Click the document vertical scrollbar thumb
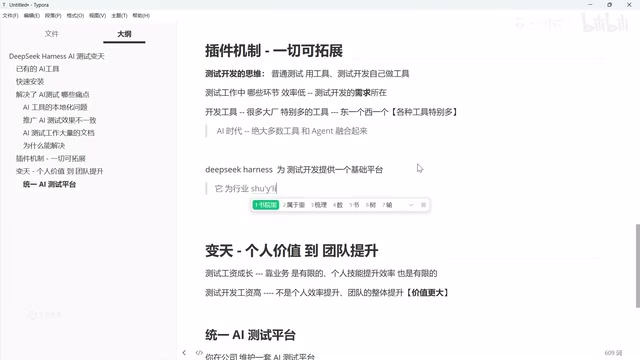640x360 pixels. point(638,265)
